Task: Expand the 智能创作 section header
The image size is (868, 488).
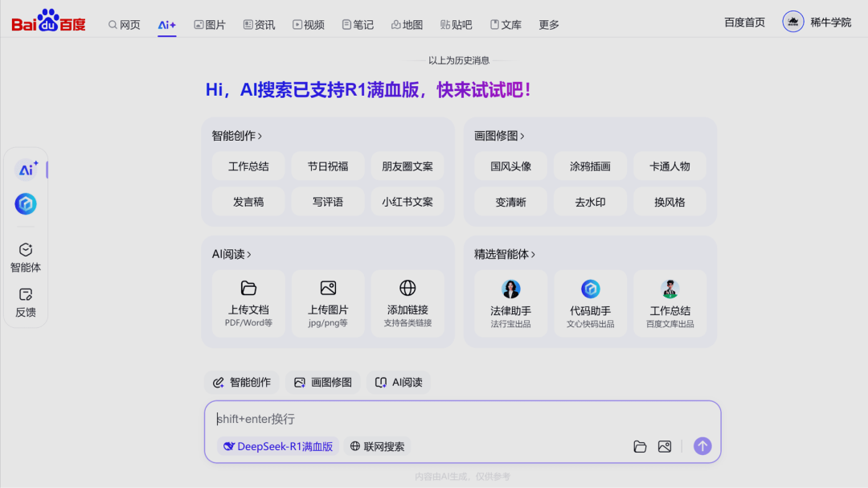Action: pyautogui.click(x=237, y=136)
